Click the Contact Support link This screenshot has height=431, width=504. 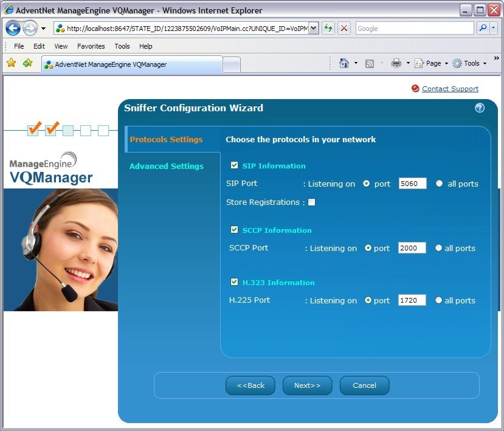450,89
